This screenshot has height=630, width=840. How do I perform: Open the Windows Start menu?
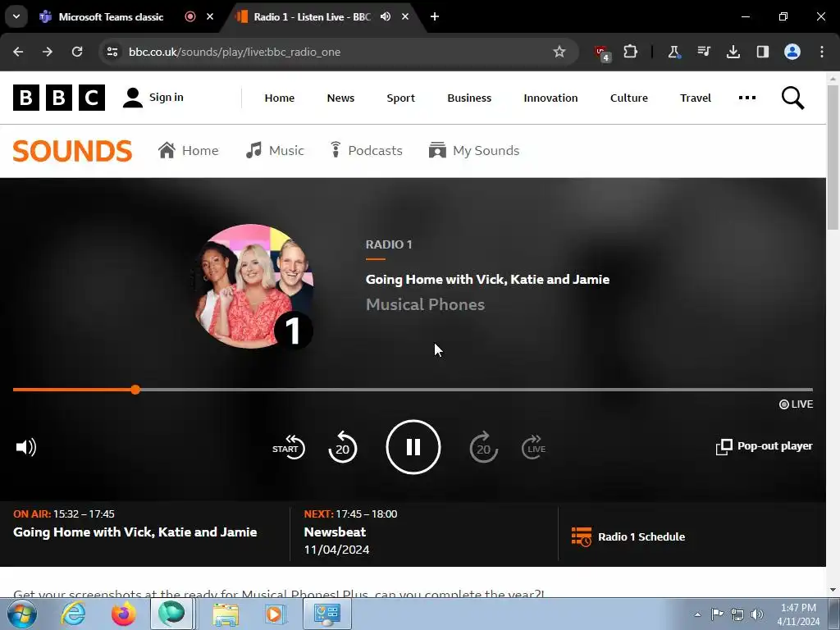tap(21, 614)
